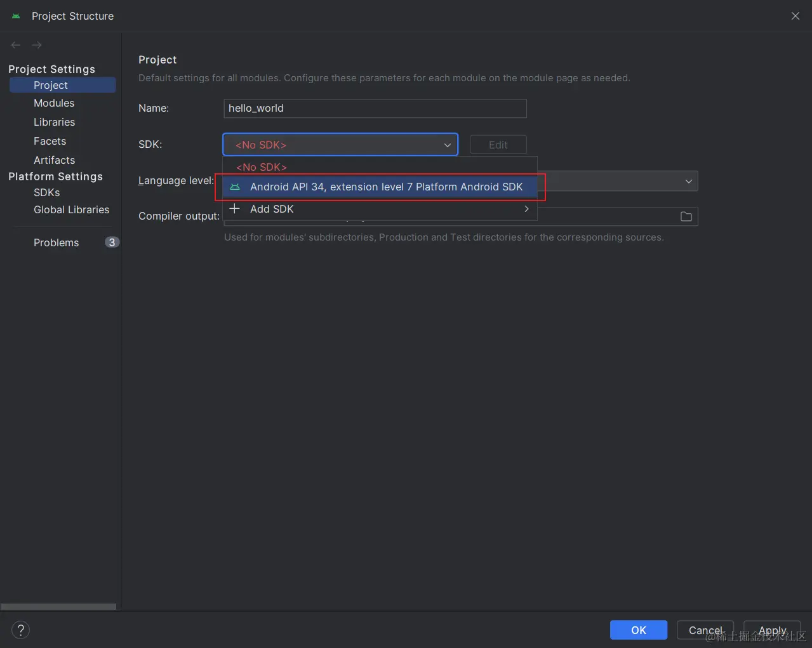This screenshot has height=648, width=812.
Task: Click the back navigation arrow
Action: tap(16, 45)
